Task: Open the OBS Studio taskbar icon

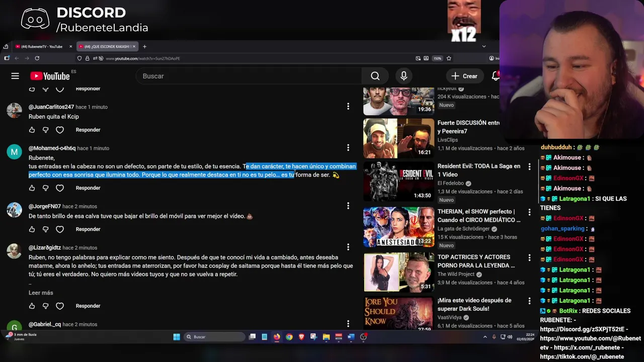Action: [x=363, y=337]
